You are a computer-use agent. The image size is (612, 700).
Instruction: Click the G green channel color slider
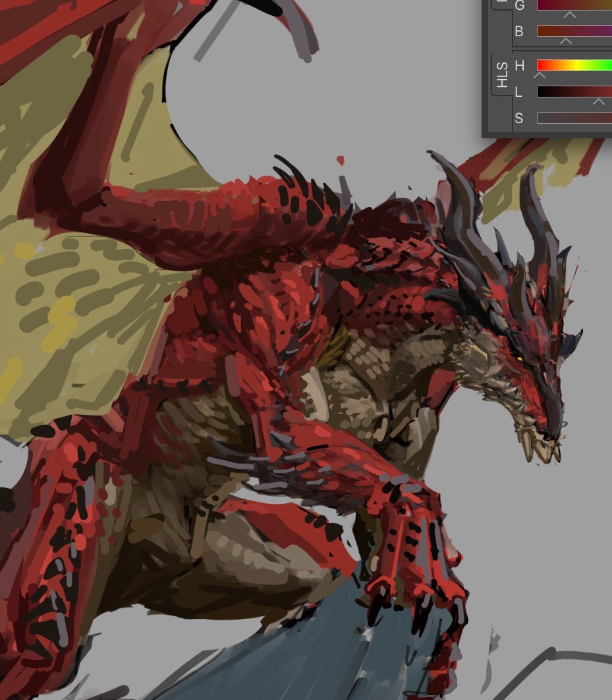574,5
